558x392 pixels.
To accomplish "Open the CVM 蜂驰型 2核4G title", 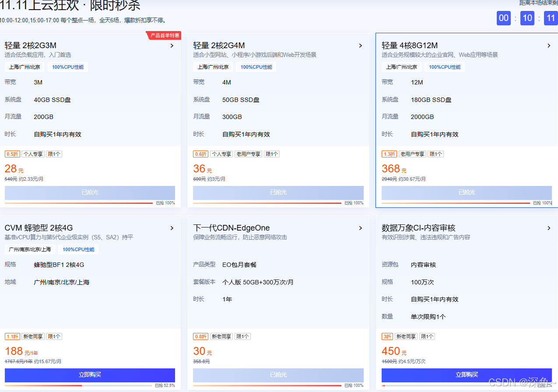I will 39,228.
